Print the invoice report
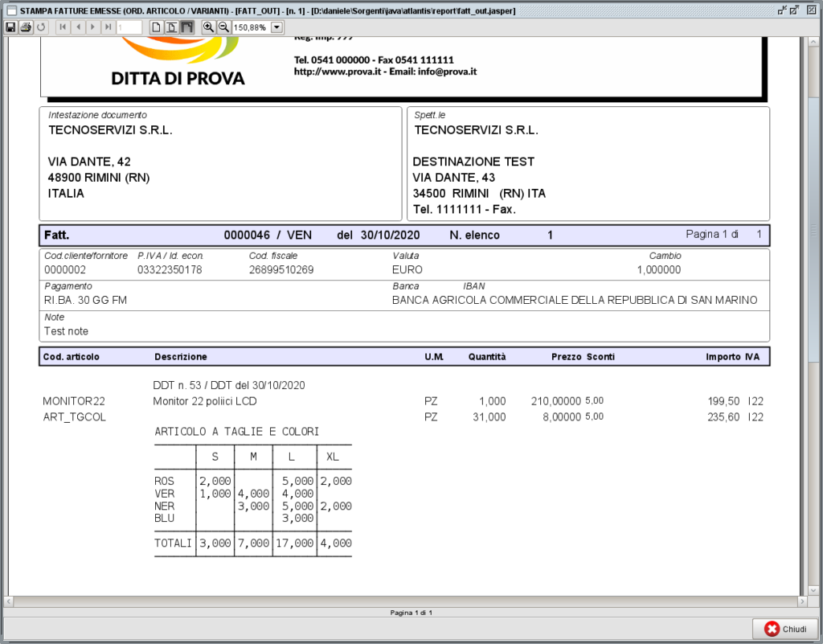823x644 pixels. [26, 27]
